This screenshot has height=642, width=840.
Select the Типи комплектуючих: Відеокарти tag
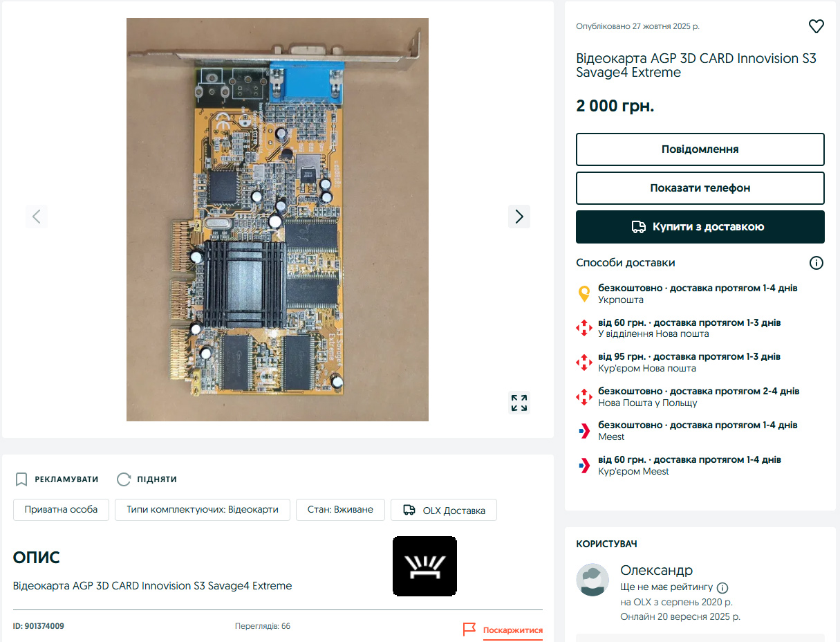click(202, 510)
